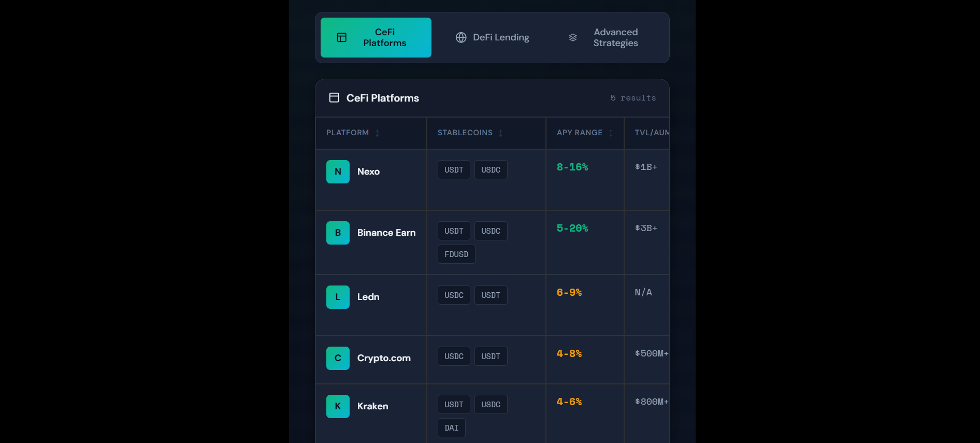Click the Binance Earn logo badge
Screen dimensions: 980x443
click(x=338, y=233)
